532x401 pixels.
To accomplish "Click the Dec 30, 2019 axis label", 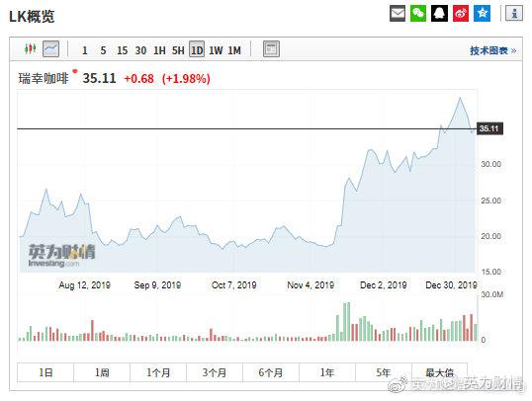I will (451, 285).
